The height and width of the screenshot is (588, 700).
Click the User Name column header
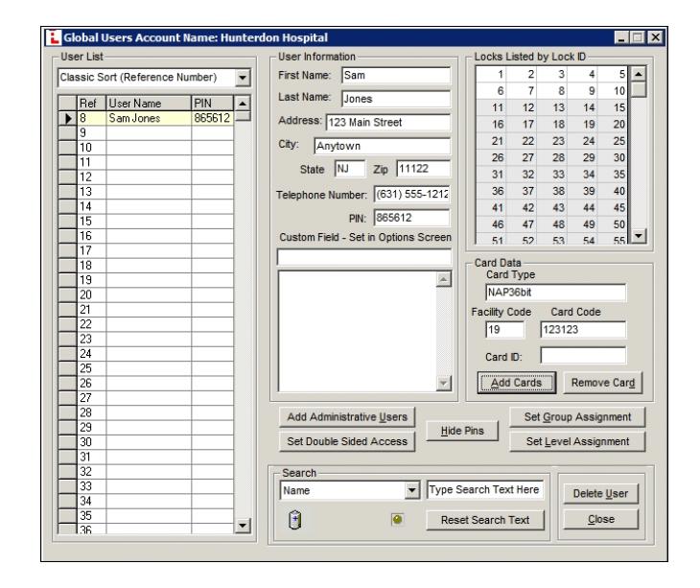pos(149,104)
